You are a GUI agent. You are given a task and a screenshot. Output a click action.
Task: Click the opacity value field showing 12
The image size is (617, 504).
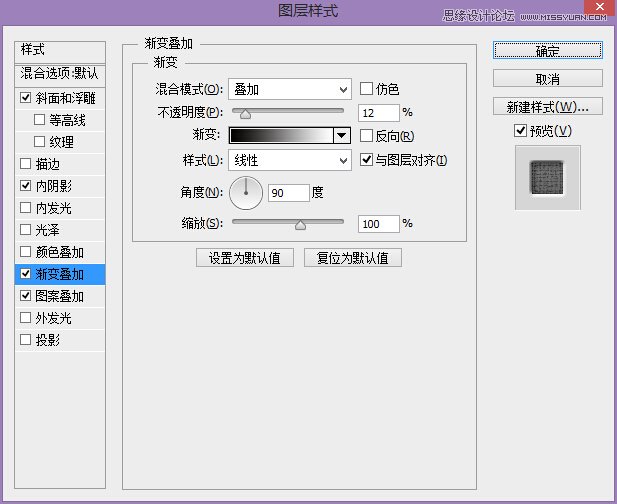pyautogui.click(x=379, y=113)
